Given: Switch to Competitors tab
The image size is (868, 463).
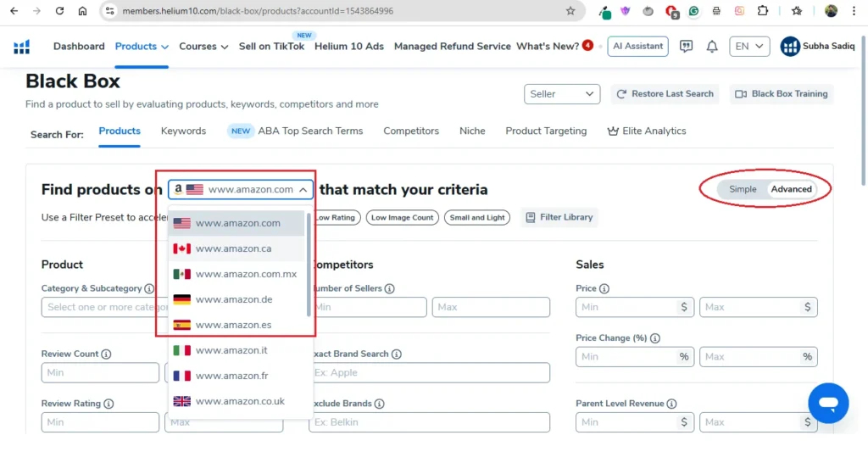Looking at the screenshot, I should pyautogui.click(x=411, y=131).
